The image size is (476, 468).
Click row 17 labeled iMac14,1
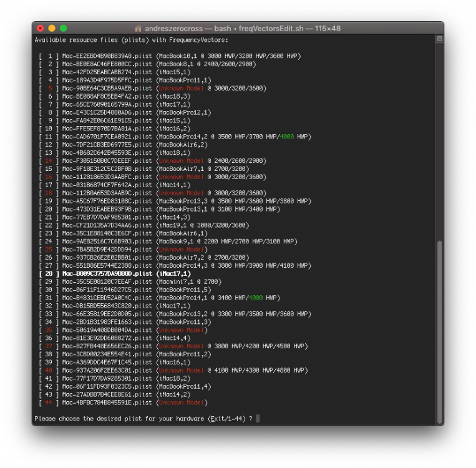tap(115, 185)
